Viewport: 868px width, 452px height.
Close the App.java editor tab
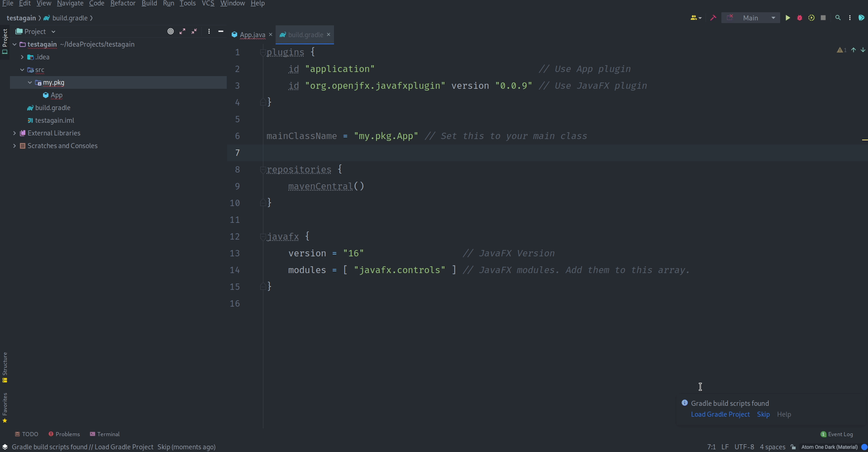coord(271,34)
